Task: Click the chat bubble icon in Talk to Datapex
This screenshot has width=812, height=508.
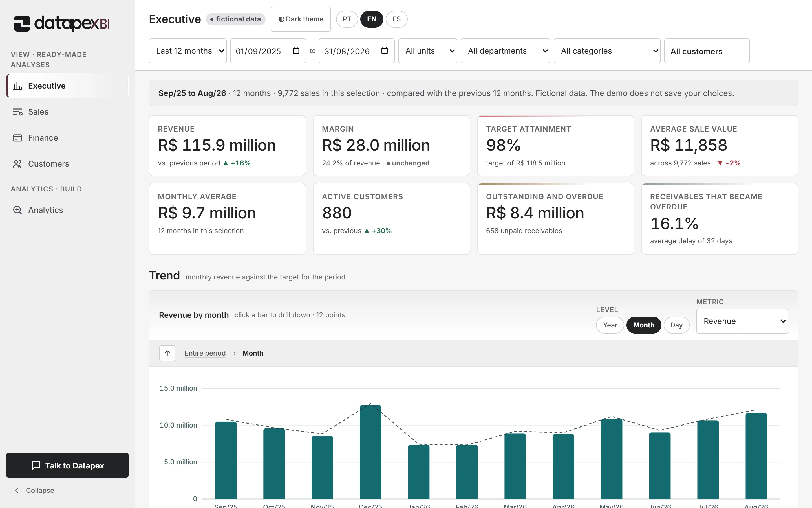Action: pos(36,465)
